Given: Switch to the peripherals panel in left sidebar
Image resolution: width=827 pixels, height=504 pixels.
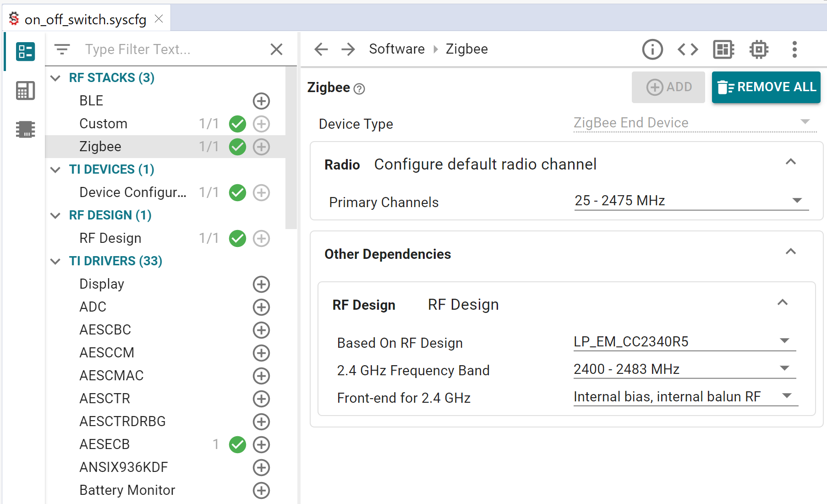Looking at the screenshot, I should (25, 91).
